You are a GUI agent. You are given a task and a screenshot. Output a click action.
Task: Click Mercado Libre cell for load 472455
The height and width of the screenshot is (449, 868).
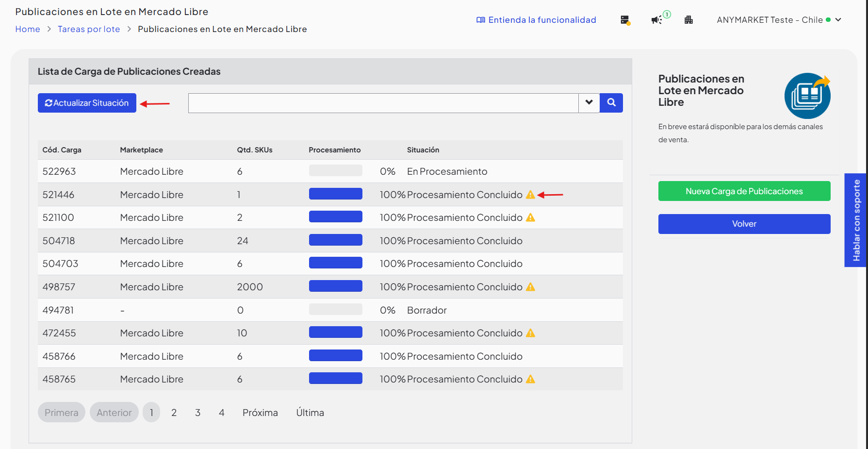(x=152, y=333)
